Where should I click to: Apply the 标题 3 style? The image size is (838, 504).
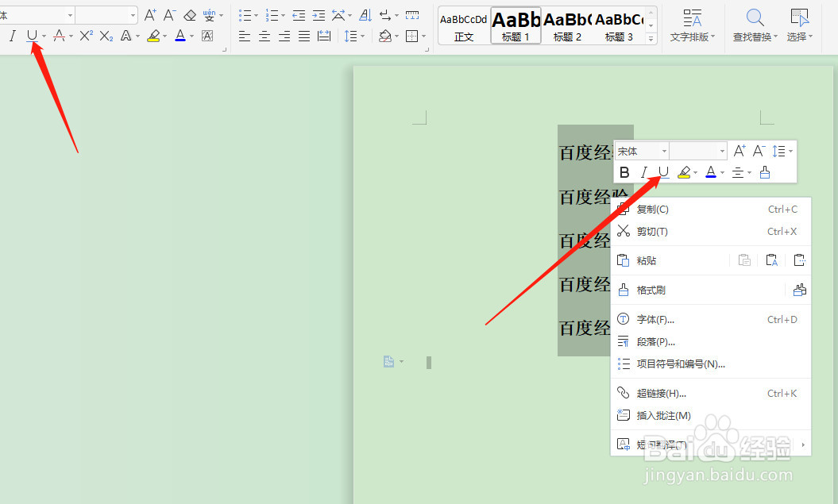618,25
